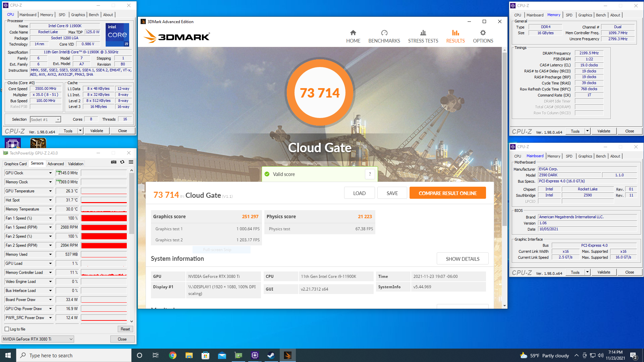Click the taskbar search box
This screenshot has width=644, height=362.
pos(74,355)
